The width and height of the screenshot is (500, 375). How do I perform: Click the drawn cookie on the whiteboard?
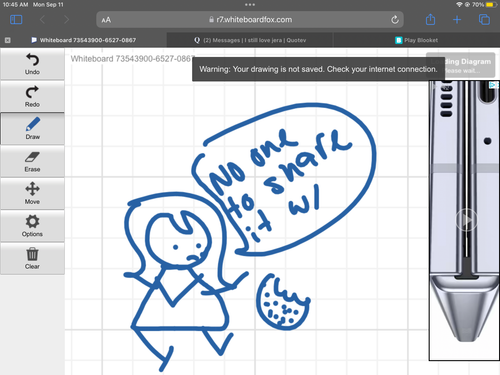coord(283,303)
